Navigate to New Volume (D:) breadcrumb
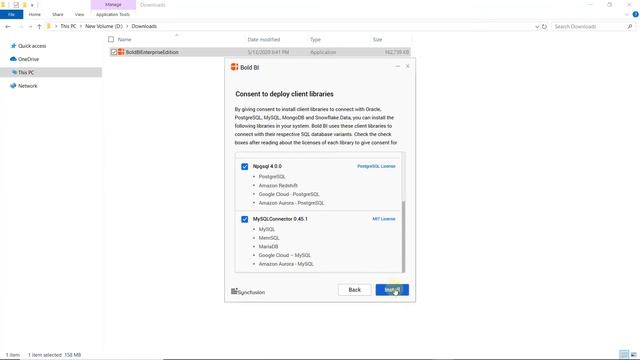640x360 pixels. 104,26
